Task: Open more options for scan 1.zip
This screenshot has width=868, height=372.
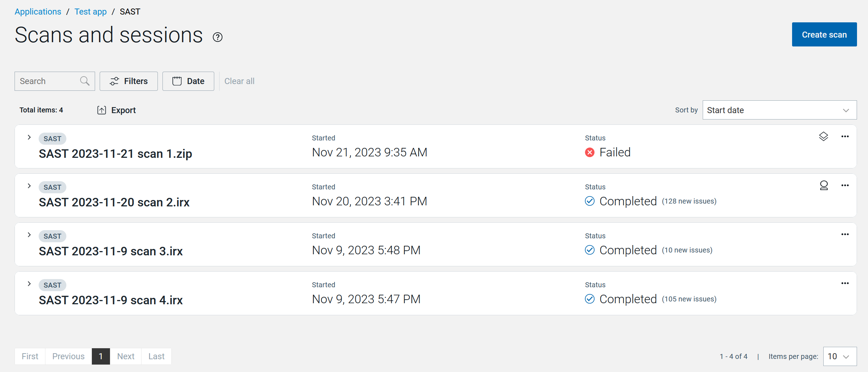Action: point(845,137)
